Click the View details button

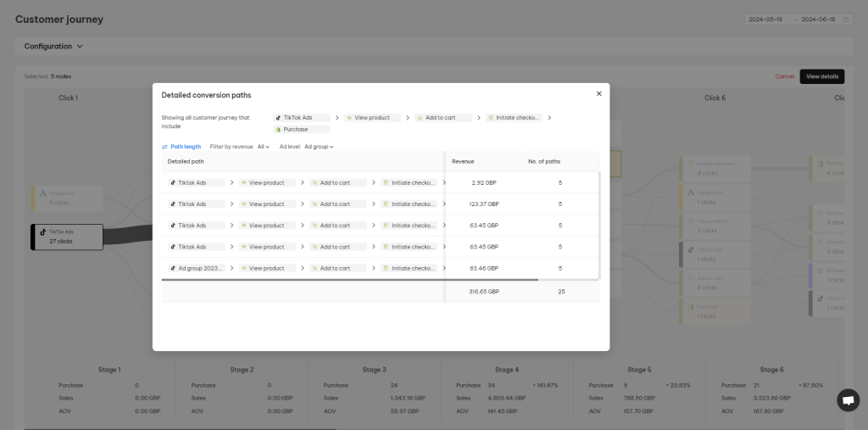[822, 76]
